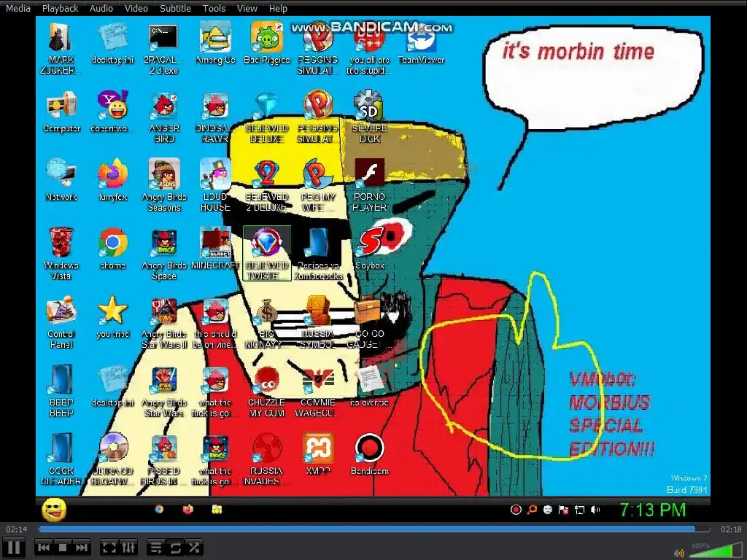The height and width of the screenshot is (560, 747).
Task: Select the 2PACAL 2.3.exe icon
Action: 163,49
